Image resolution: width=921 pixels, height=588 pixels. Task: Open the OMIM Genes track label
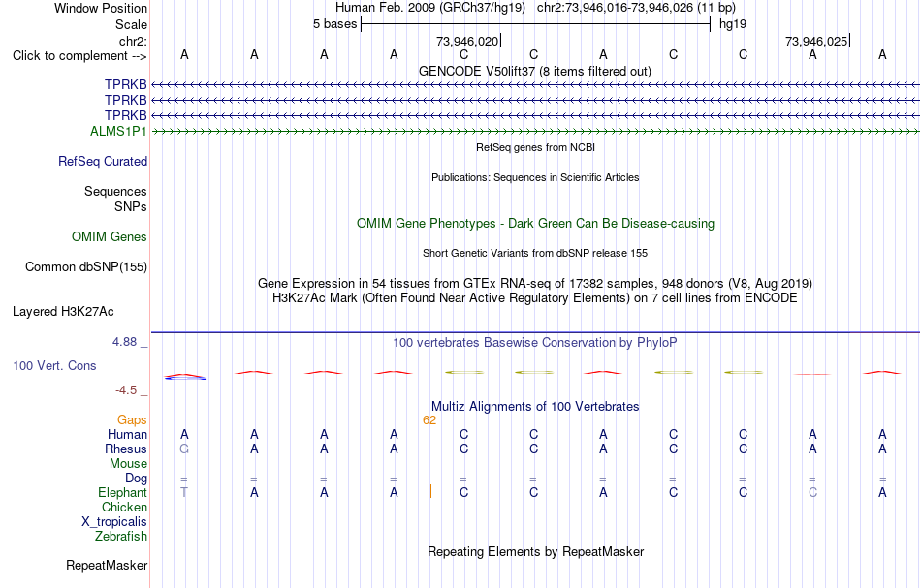(110, 236)
